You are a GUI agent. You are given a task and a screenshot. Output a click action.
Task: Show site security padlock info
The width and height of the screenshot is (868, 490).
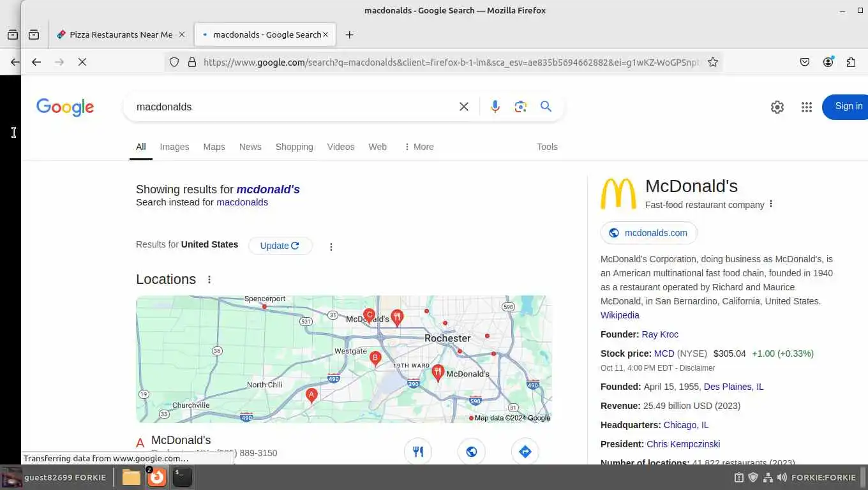point(191,62)
